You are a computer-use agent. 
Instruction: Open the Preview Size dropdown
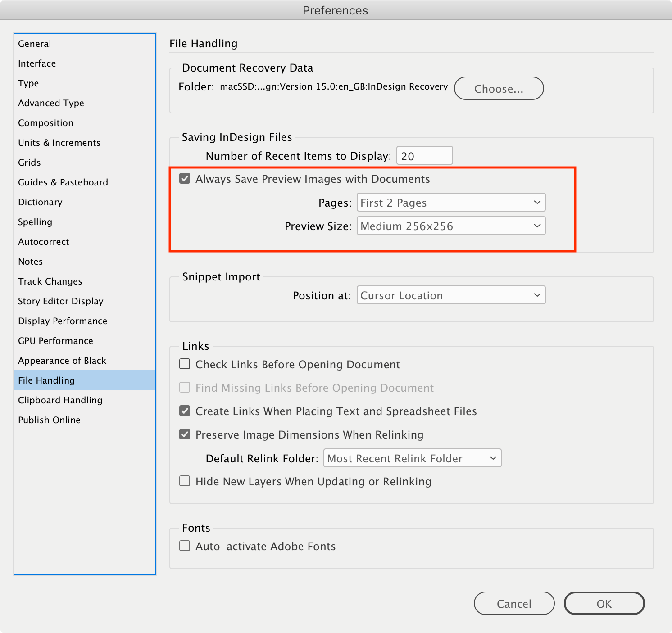coord(450,226)
